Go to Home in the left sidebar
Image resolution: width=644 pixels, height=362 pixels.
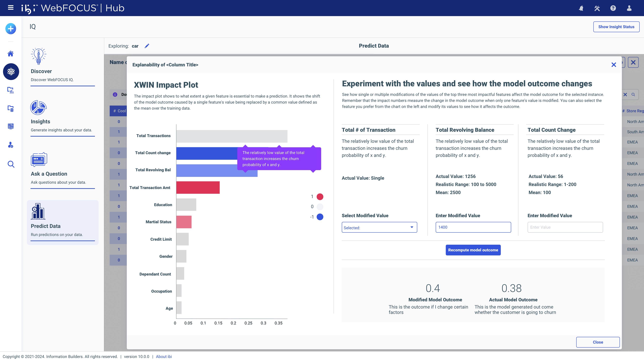click(x=11, y=53)
